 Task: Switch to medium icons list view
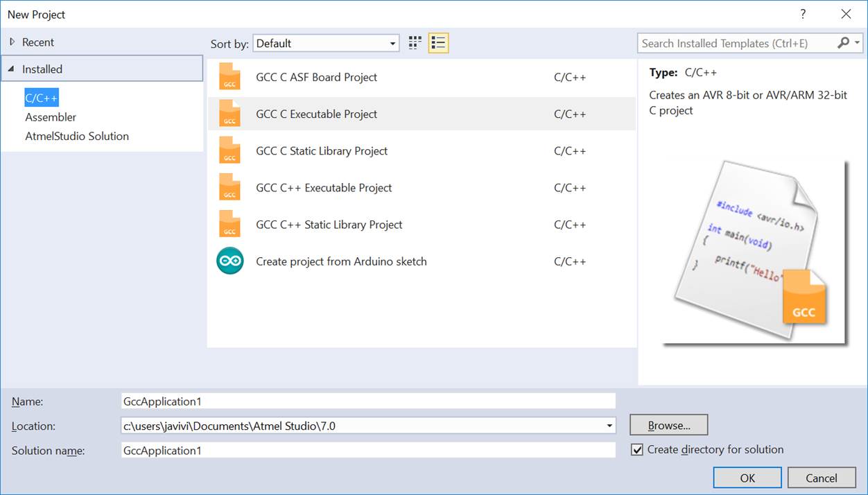click(438, 43)
